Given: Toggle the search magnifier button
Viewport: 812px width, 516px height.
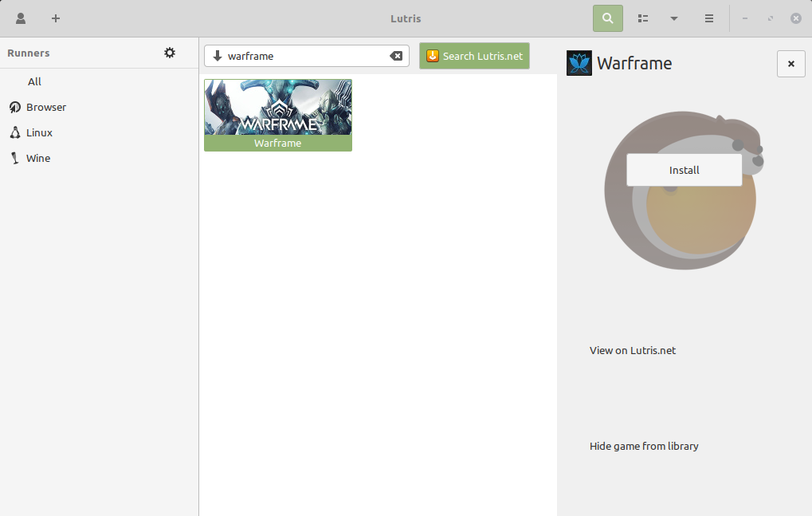Looking at the screenshot, I should [x=607, y=18].
